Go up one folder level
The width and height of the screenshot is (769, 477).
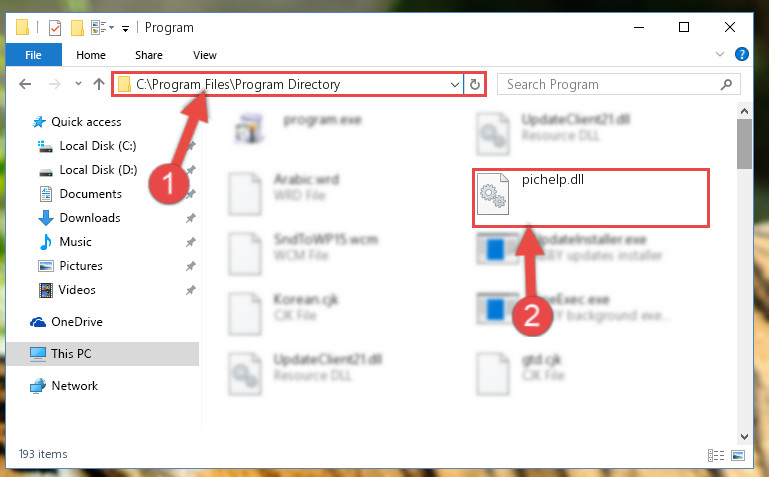tap(99, 84)
